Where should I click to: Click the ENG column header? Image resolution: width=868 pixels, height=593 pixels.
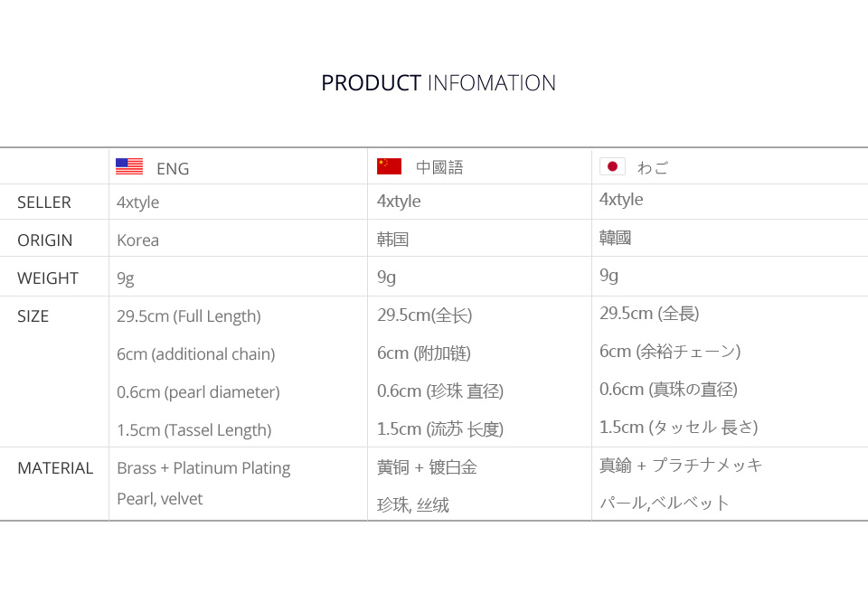point(173,168)
